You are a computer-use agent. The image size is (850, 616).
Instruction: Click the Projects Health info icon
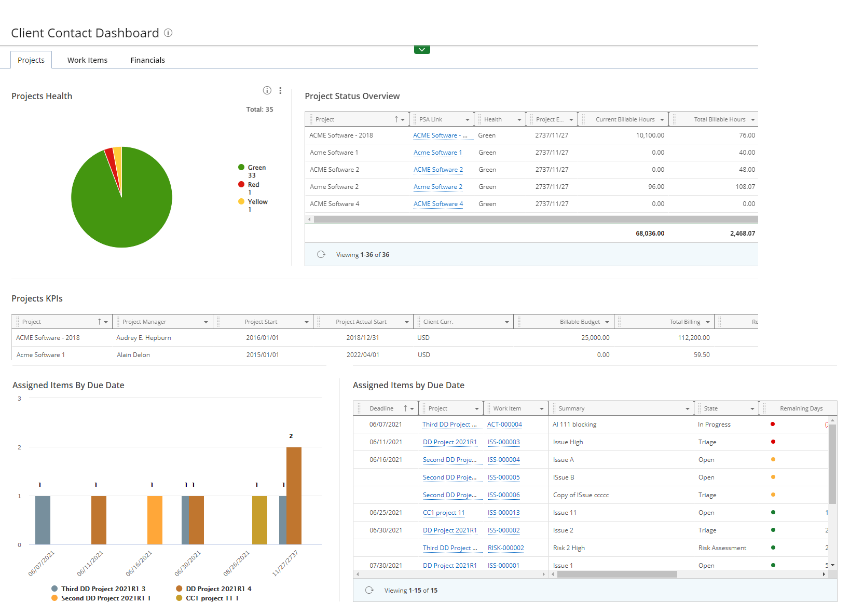tap(267, 90)
